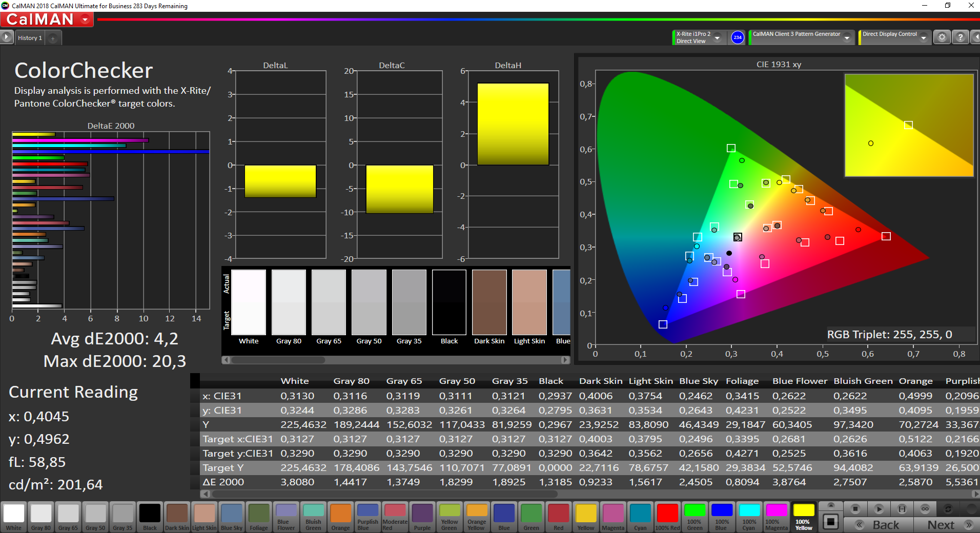The width and height of the screenshot is (980, 533).
Task: Select the 100% Red color swatch
Action: click(x=667, y=517)
